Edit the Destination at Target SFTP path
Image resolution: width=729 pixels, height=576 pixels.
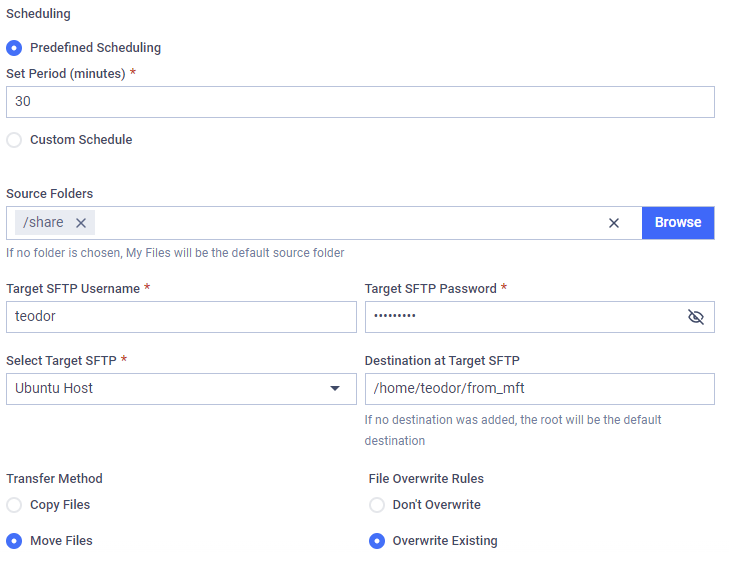(x=540, y=389)
